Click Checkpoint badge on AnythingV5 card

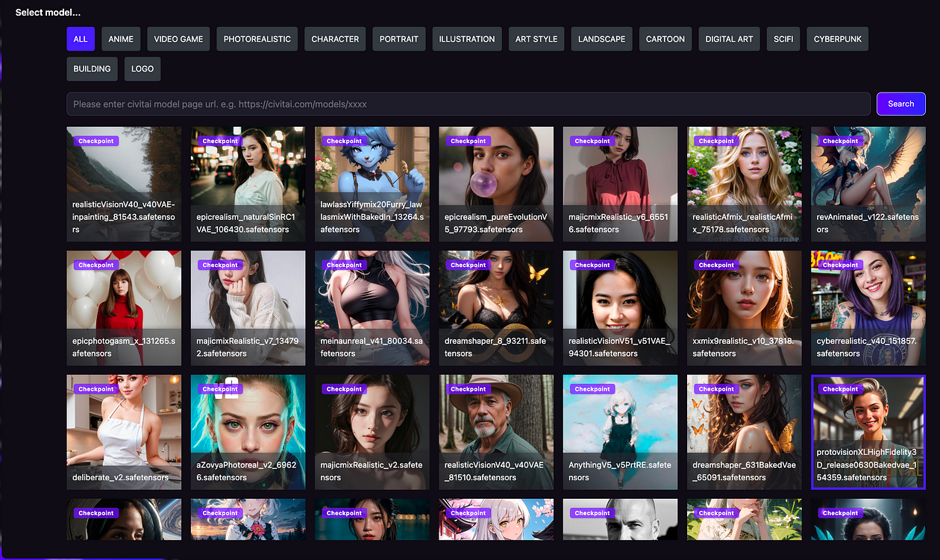click(592, 388)
